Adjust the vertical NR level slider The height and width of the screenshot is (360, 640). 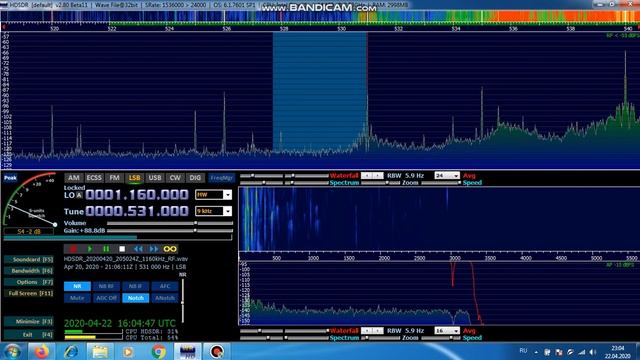pos(182,300)
